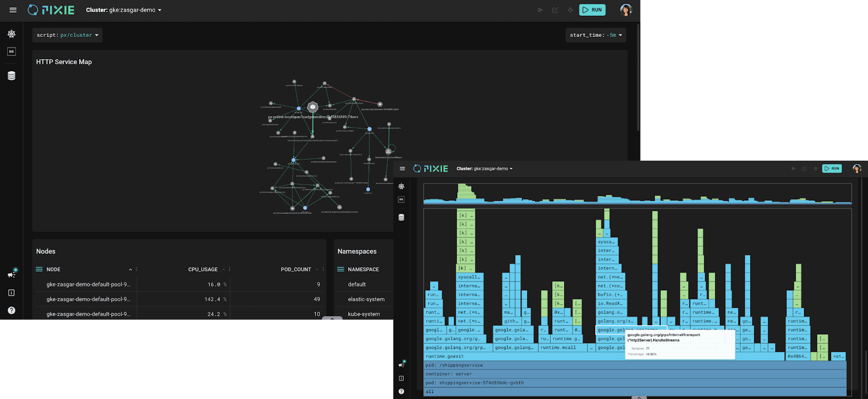Click node row with 16.0 % CPU usage
The height and width of the screenshot is (399, 868).
point(179,284)
